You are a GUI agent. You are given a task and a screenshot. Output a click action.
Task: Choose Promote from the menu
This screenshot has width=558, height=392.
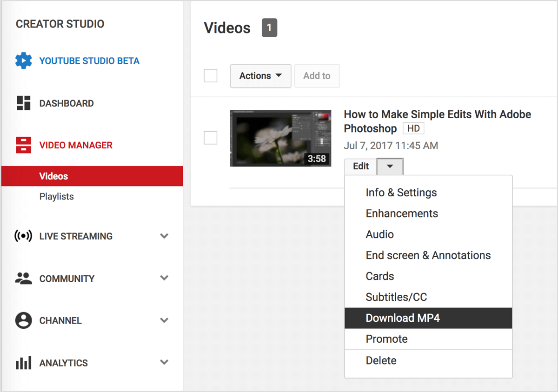(428, 339)
